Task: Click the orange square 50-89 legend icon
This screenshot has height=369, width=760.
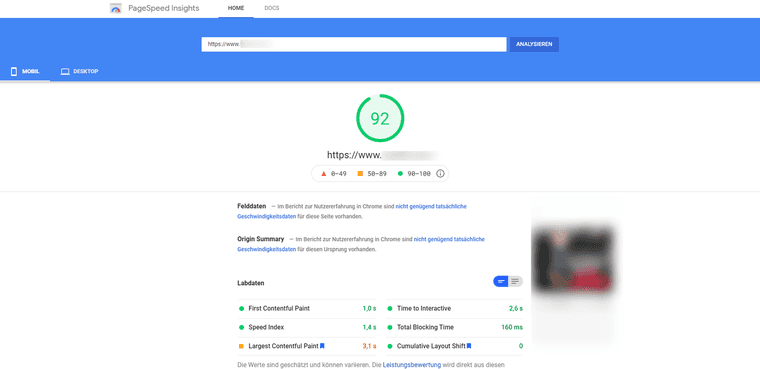Action: tap(360, 174)
